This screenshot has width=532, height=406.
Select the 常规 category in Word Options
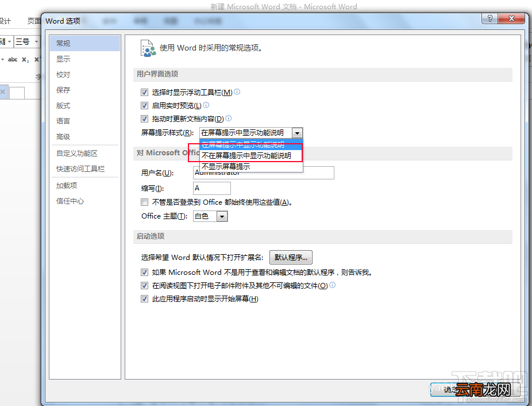click(x=85, y=43)
